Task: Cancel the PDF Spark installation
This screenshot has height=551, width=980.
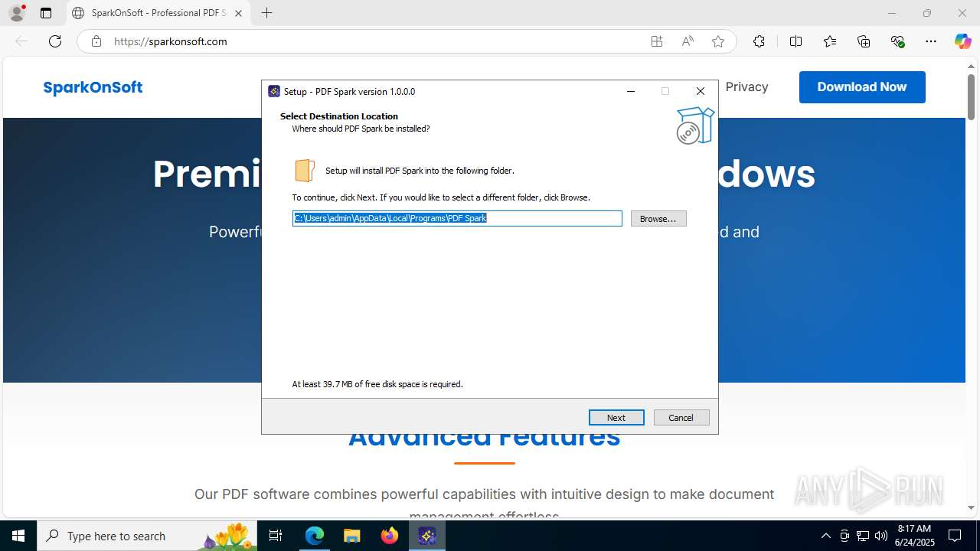Action: (681, 418)
